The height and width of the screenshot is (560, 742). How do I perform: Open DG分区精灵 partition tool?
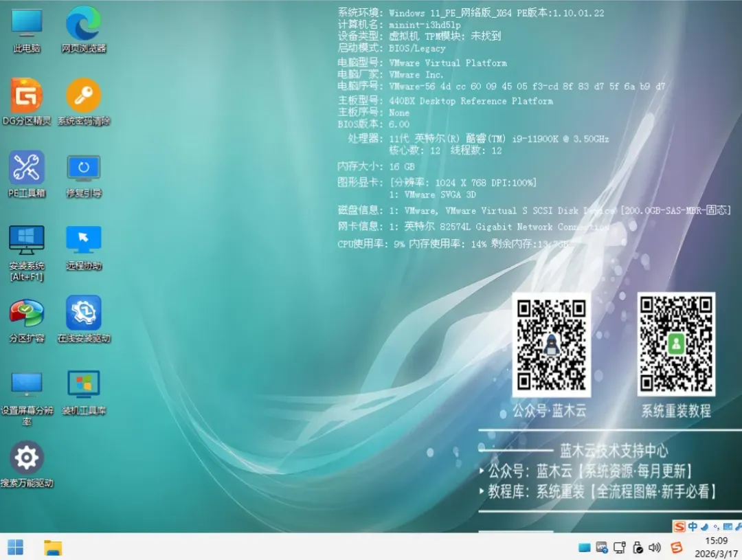pos(27,102)
